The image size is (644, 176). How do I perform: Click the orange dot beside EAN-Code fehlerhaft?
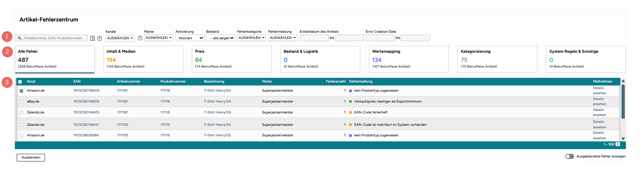point(350,113)
